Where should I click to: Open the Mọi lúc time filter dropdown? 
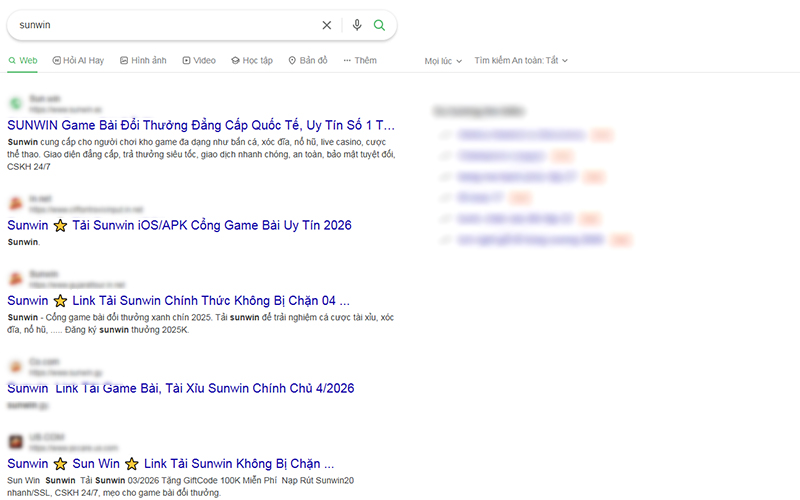443,61
